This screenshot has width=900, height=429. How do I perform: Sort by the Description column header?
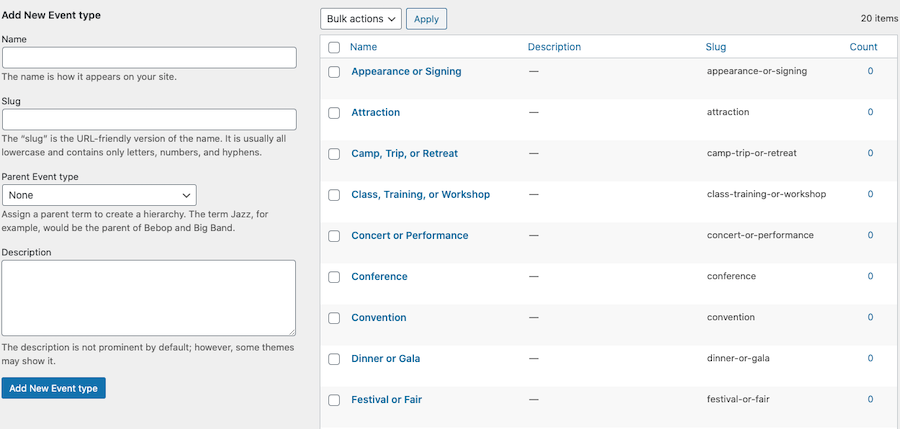(x=554, y=47)
